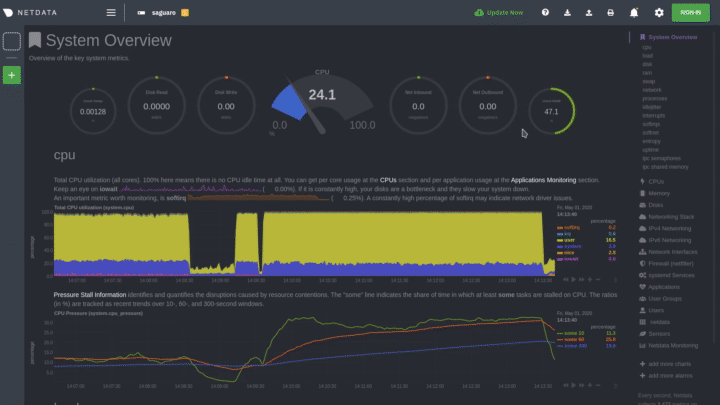Click the green plus button in left sidebar
Viewport: 720px width, 405px height.
(12, 75)
